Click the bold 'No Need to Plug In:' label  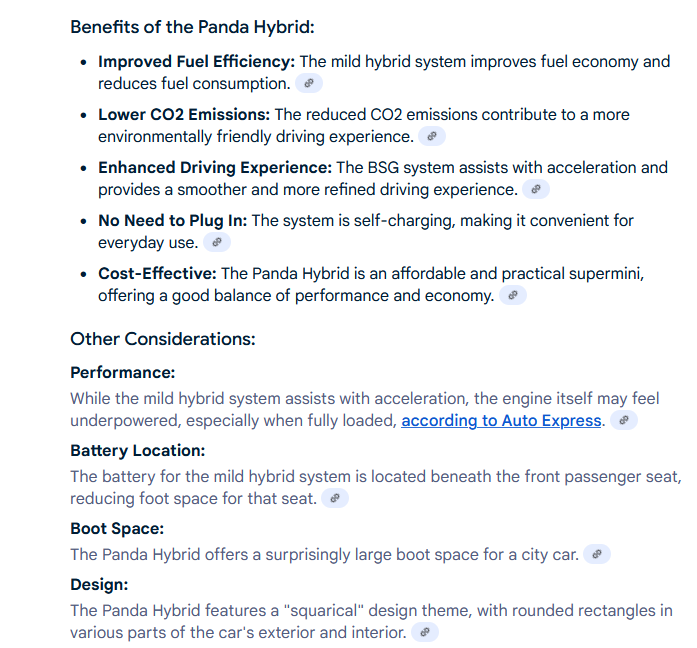tap(172, 221)
